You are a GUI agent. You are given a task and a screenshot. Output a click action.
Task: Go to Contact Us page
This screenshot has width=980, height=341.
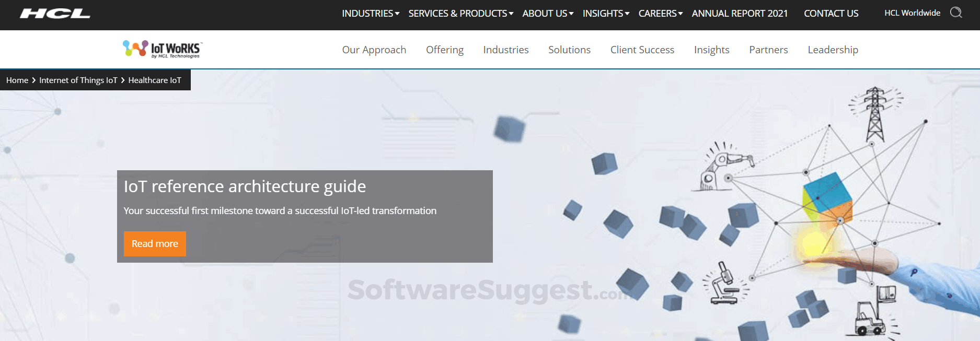[x=831, y=14]
